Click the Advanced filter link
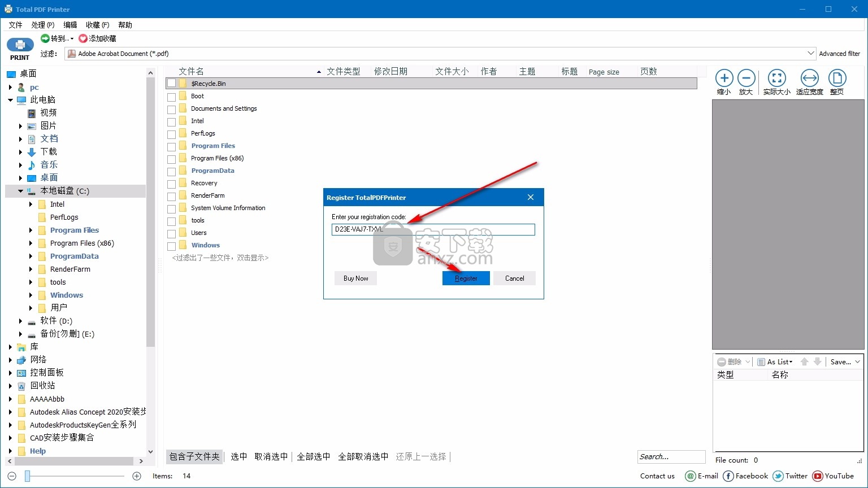The width and height of the screenshot is (868, 488). [840, 54]
